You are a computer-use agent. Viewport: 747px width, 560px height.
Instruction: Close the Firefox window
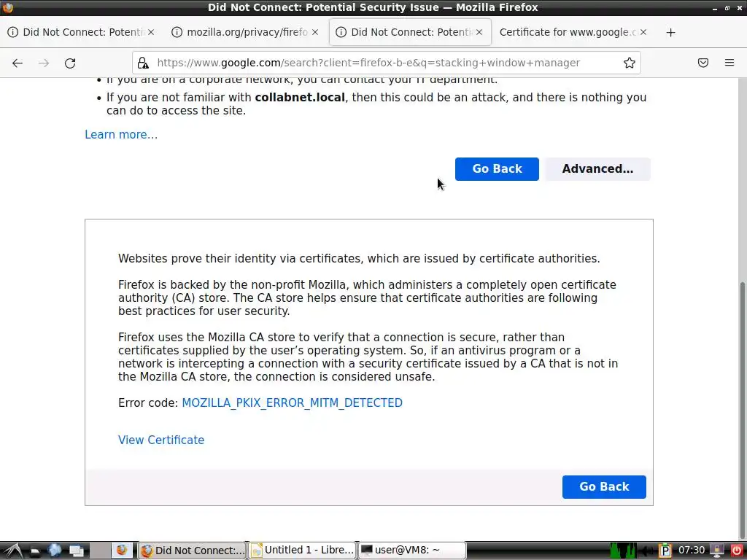[x=740, y=8]
